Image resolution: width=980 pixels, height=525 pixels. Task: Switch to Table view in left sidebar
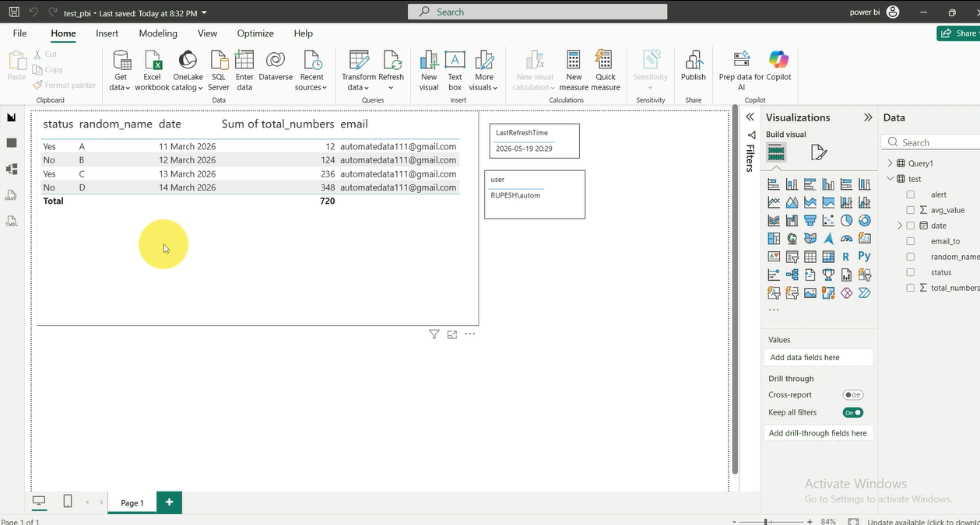pyautogui.click(x=12, y=143)
